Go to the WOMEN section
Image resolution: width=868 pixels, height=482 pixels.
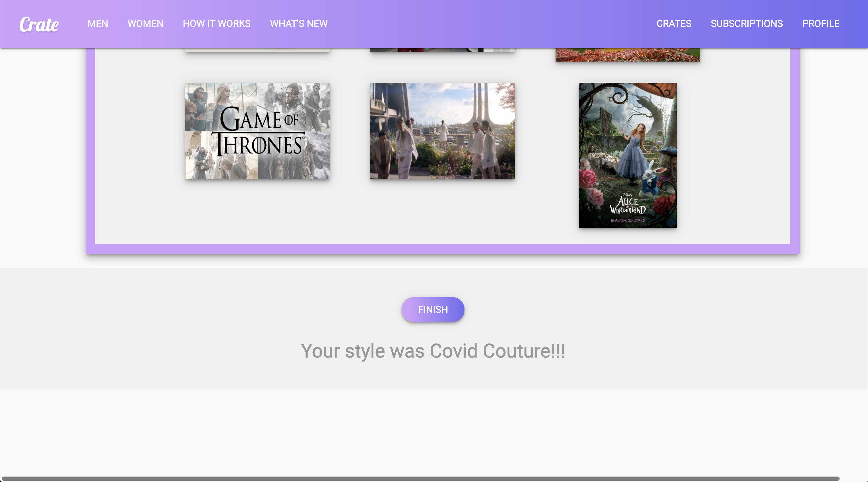pos(145,24)
